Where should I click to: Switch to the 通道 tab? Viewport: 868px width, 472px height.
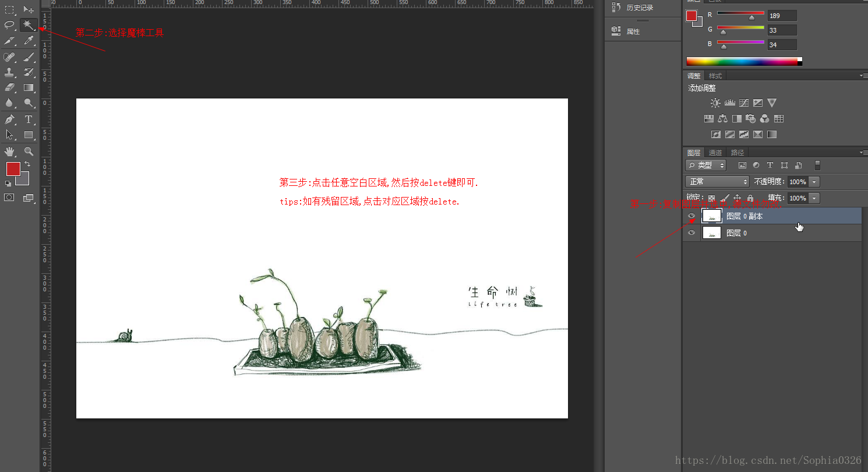point(715,153)
